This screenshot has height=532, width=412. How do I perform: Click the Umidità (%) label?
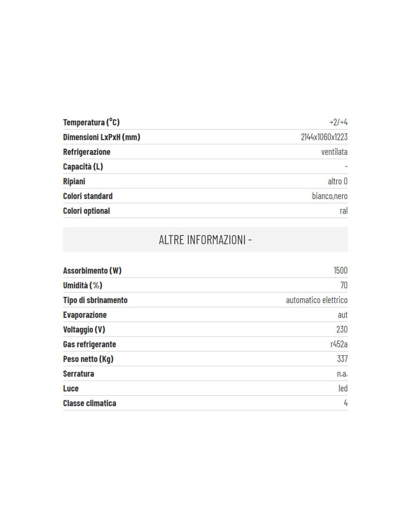[82, 285]
